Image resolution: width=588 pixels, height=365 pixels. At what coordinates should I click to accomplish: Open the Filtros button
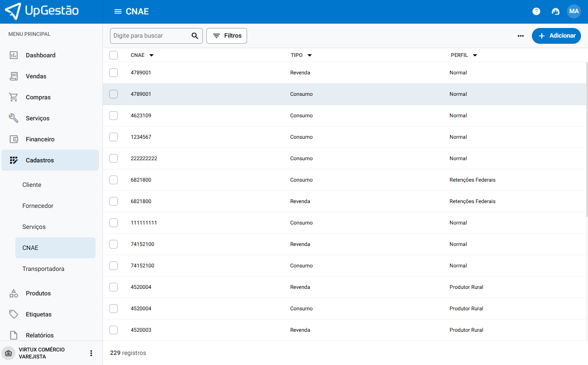pos(227,36)
